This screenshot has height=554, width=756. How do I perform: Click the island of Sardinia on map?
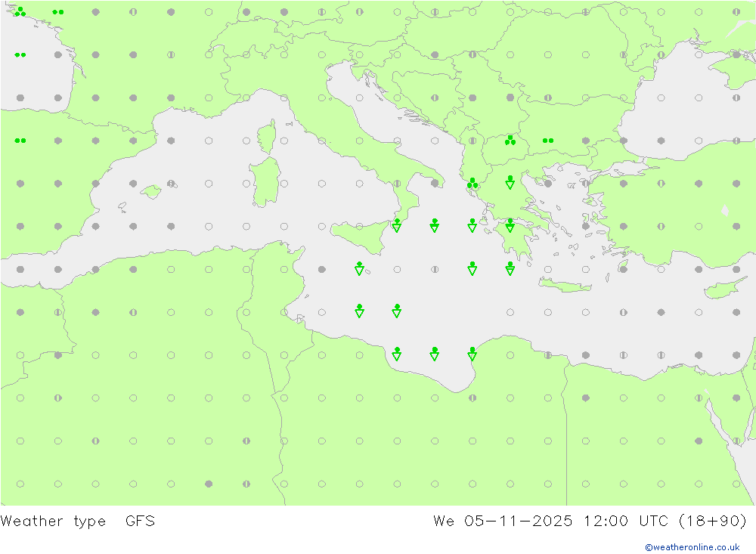click(265, 182)
